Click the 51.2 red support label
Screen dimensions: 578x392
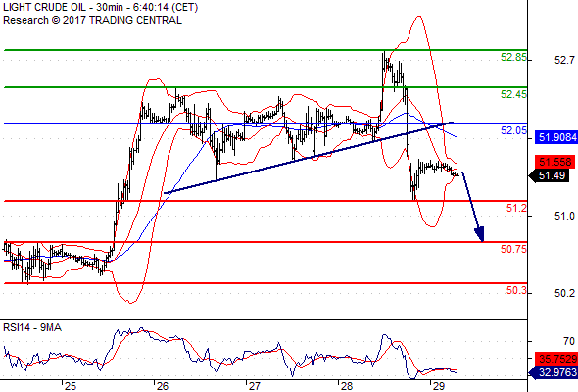pos(516,209)
